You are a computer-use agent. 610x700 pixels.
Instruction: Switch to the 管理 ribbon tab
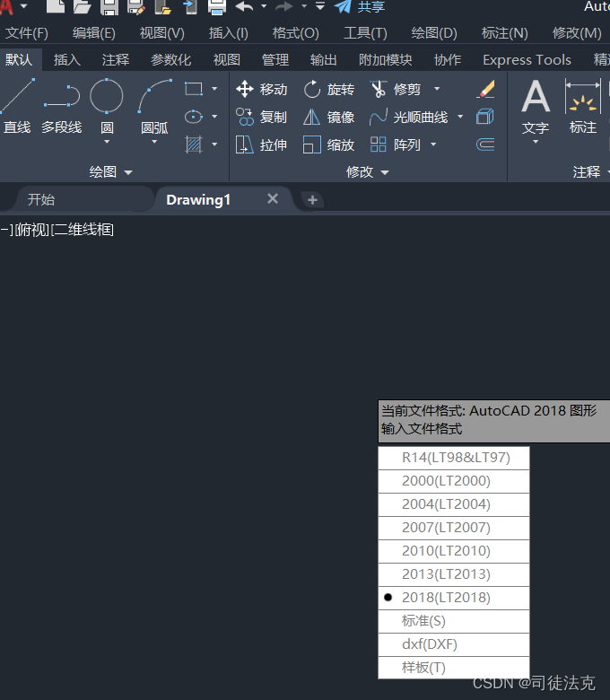tap(275, 60)
